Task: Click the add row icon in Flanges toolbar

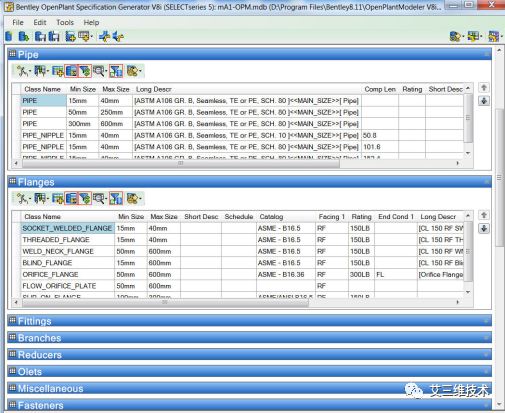Action: click(x=58, y=198)
